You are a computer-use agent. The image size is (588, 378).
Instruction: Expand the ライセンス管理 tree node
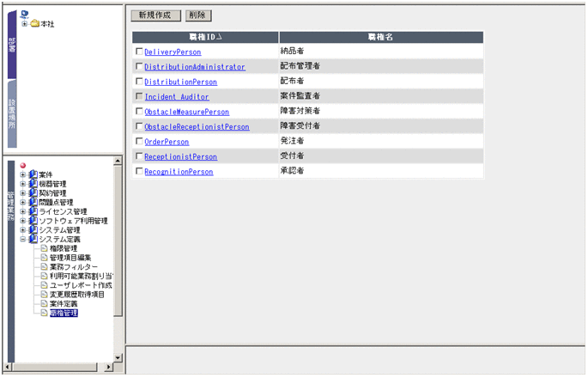(23, 211)
